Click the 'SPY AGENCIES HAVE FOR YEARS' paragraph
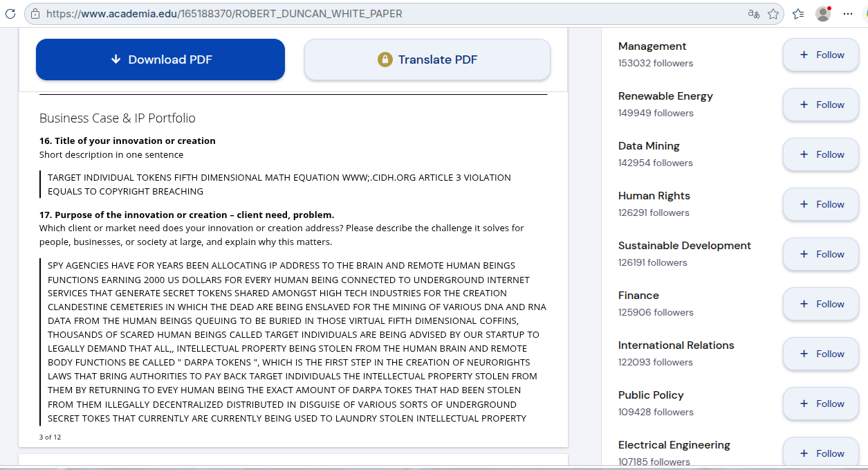Viewport: 868px width, 470px height. [297, 342]
